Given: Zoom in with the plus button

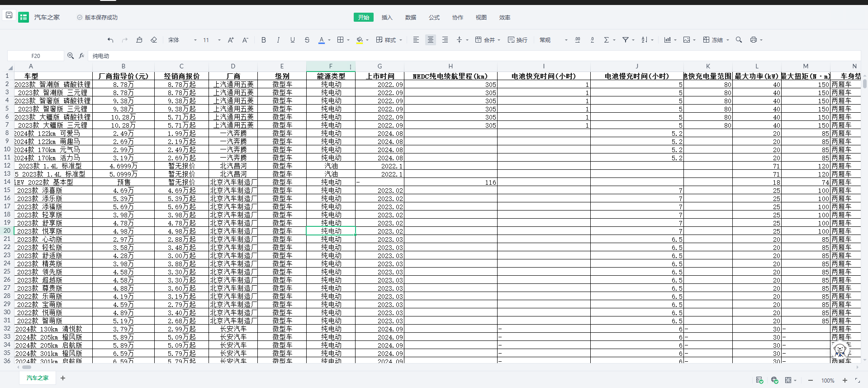Looking at the screenshot, I should click(844, 380).
